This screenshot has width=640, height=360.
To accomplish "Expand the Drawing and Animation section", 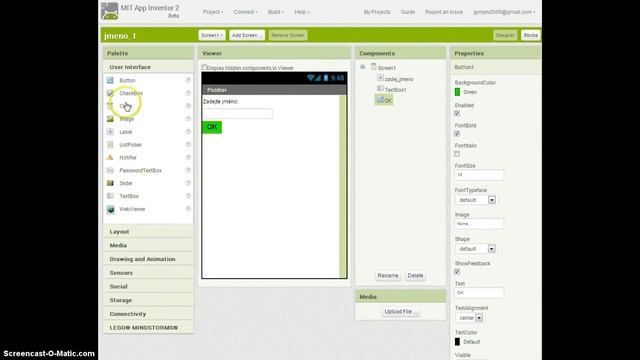I will click(x=148, y=259).
